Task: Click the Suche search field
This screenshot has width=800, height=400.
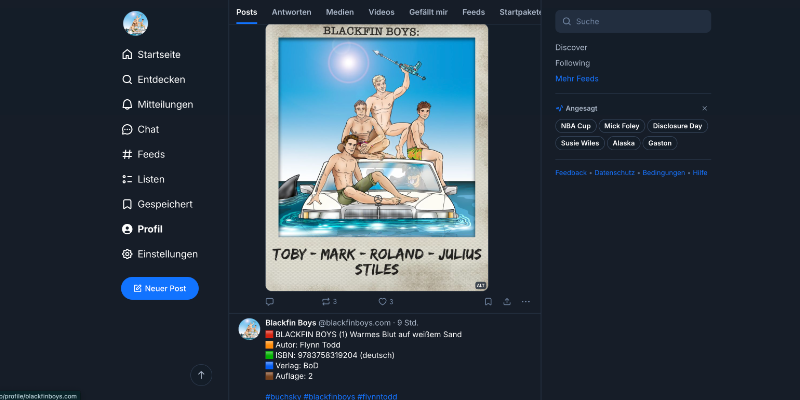Action: coord(633,21)
